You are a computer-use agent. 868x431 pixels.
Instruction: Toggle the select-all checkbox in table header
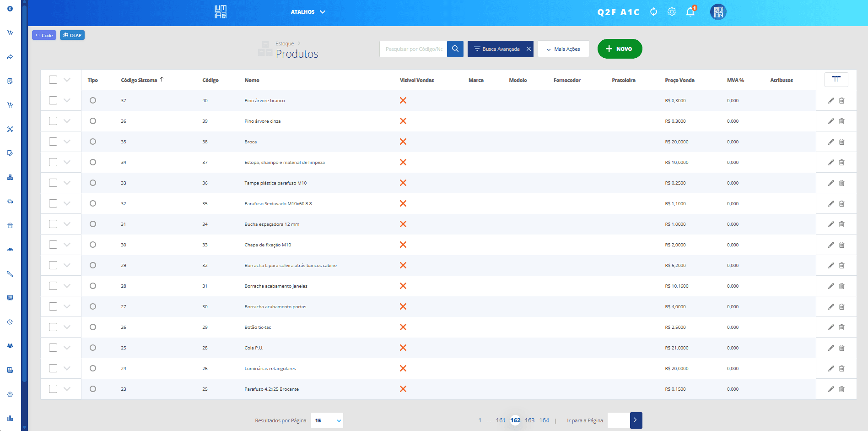tap(53, 80)
